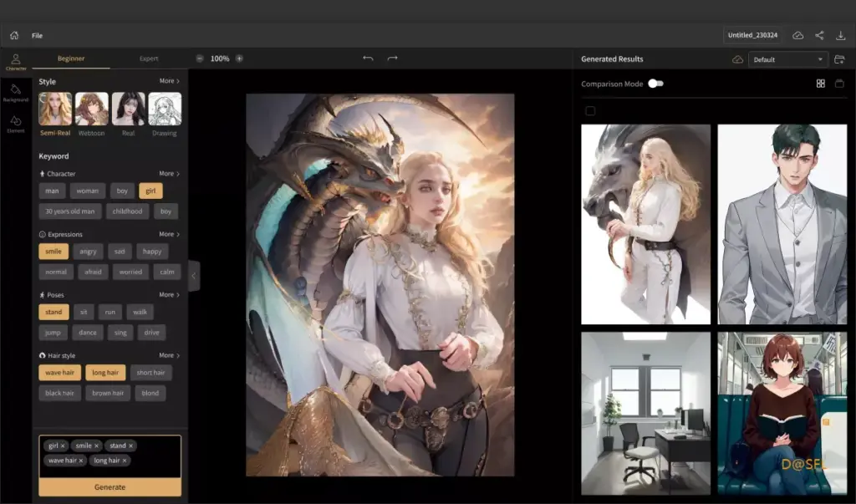
Task: Toggle the man keyword
Action: (52, 191)
